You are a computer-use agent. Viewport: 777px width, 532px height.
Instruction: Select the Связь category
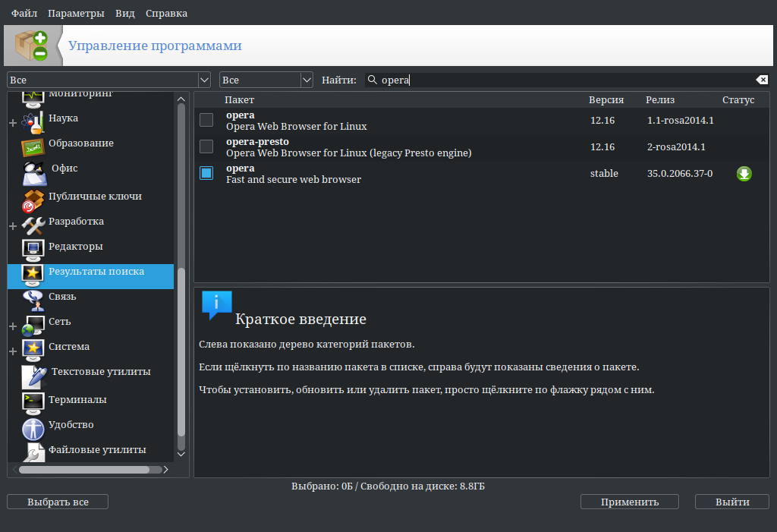[62, 297]
